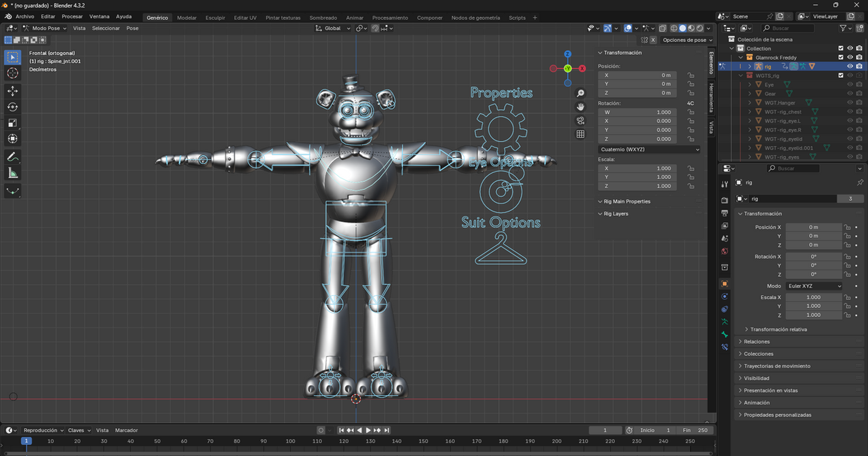Image resolution: width=868 pixels, height=456 pixels.
Task: Click the Marcador timeline menu
Action: point(126,430)
